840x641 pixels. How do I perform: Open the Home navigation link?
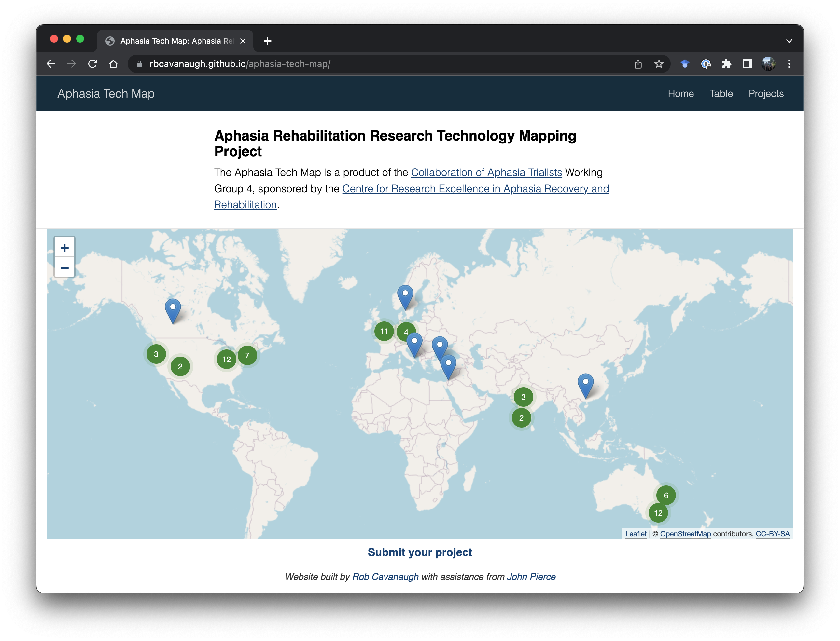(x=680, y=93)
